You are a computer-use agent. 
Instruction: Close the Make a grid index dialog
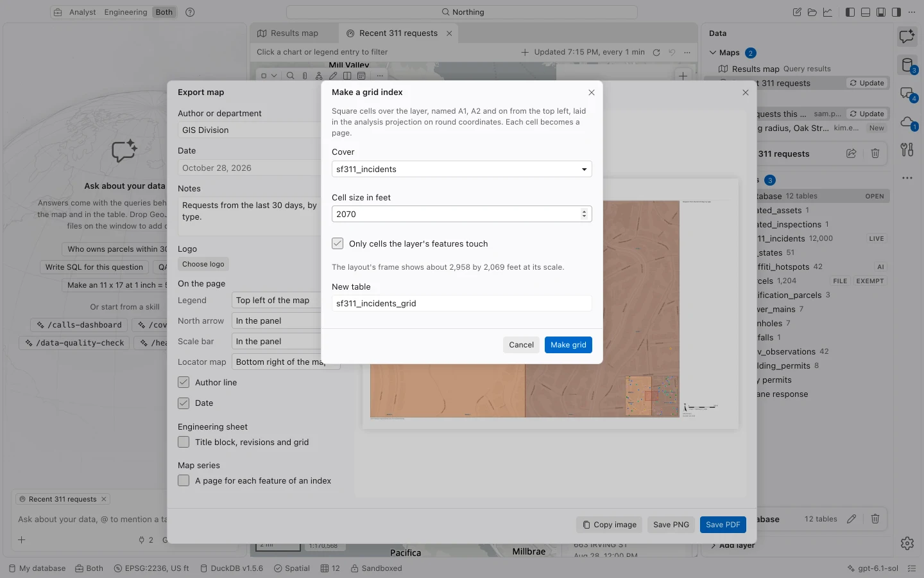tap(592, 92)
